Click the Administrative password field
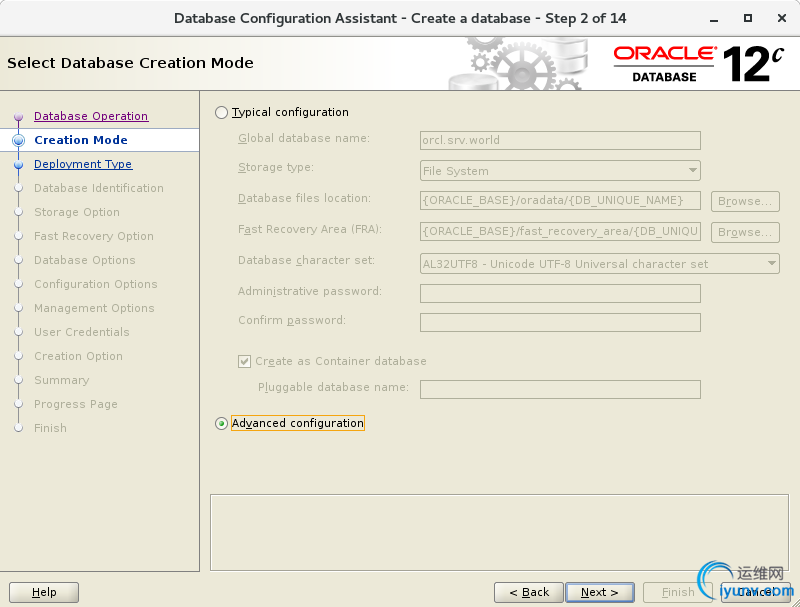The width and height of the screenshot is (800, 607). click(x=560, y=293)
